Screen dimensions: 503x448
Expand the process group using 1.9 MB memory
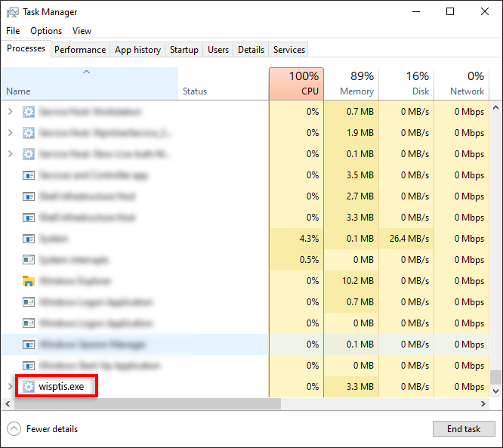pyautogui.click(x=11, y=133)
